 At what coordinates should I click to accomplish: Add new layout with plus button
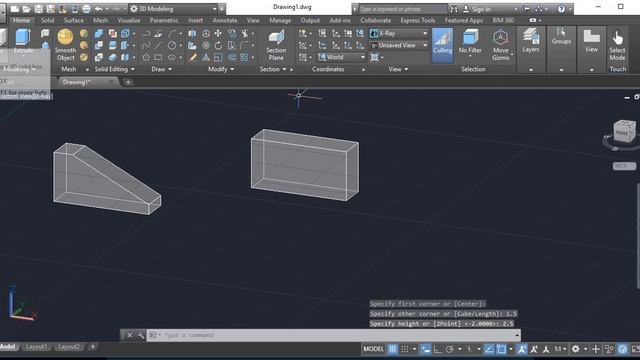point(93,347)
